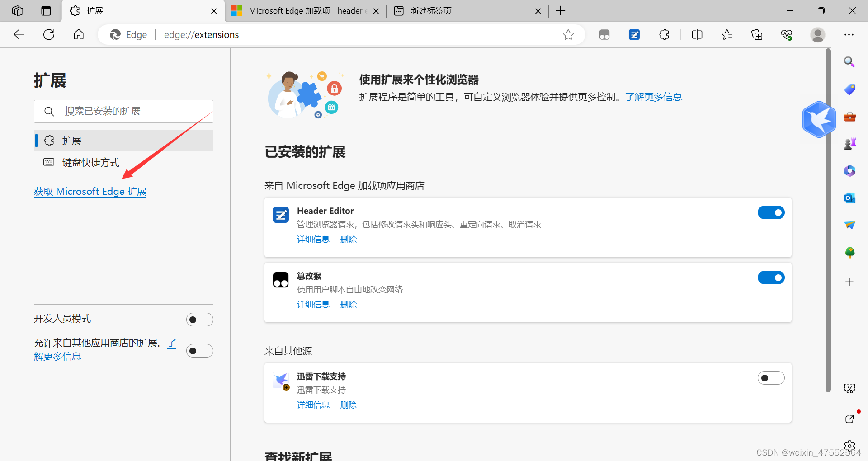Open 迅雷下载支持 详细信息 link
The width and height of the screenshot is (868, 461).
point(313,405)
